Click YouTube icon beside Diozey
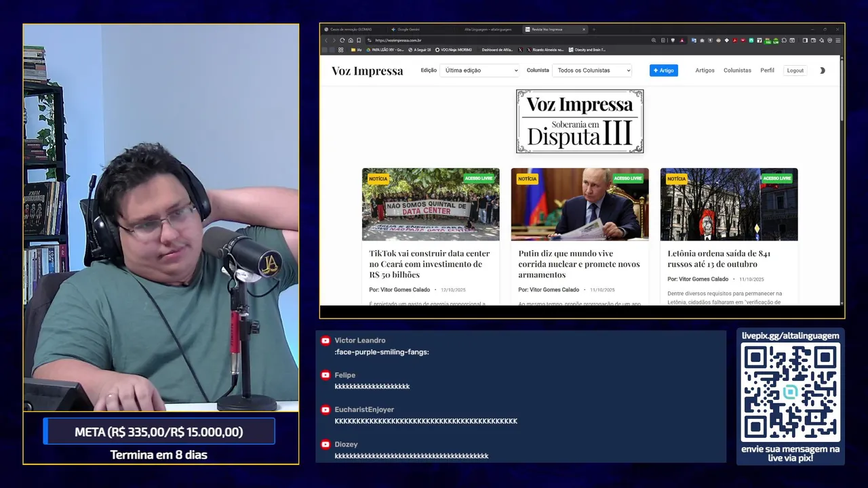This screenshot has width=868, height=488. [325, 445]
